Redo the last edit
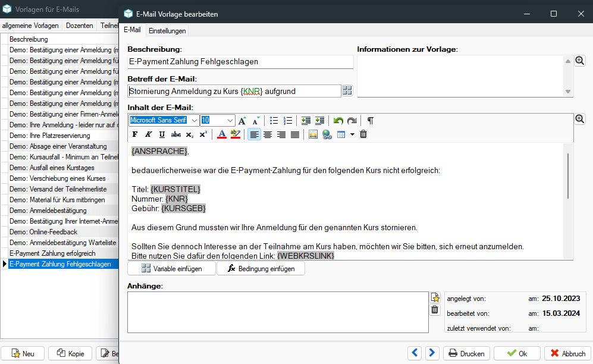593x364 pixels. pyautogui.click(x=352, y=121)
